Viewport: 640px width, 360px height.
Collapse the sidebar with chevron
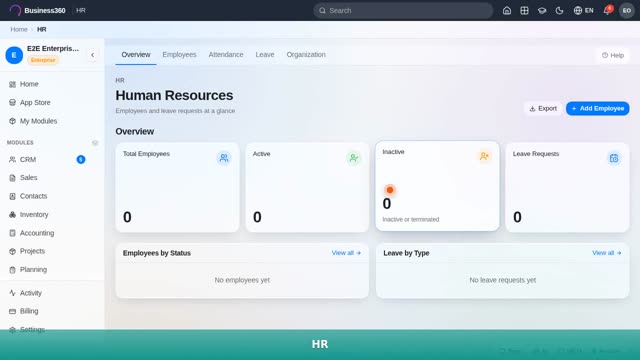click(93, 55)
